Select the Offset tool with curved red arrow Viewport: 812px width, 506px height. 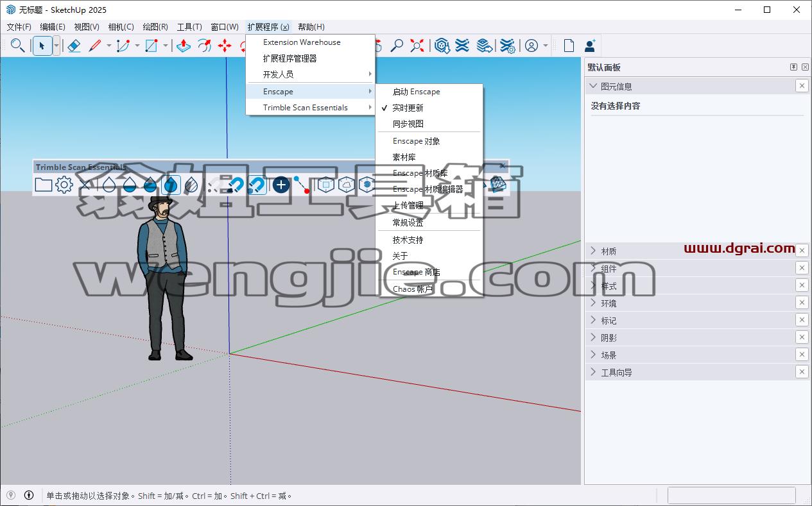(204, 46)
